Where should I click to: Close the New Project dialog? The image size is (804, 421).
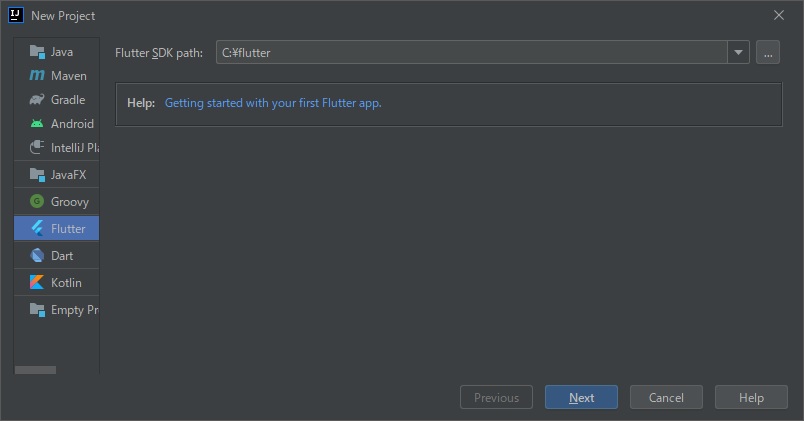coord(779,15)
